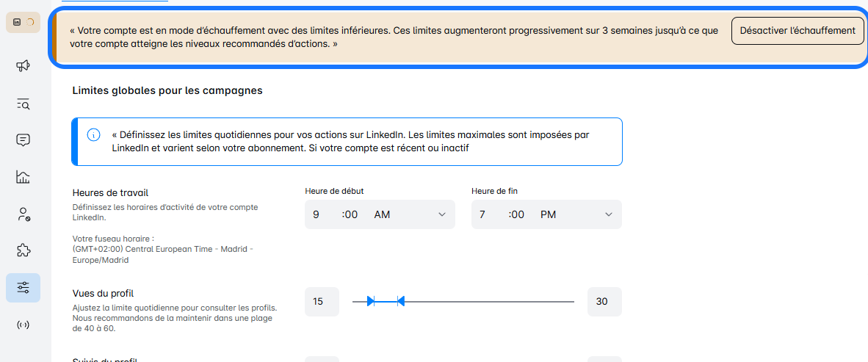The width and height of the screenshot is (868, 362).
Task: Open the messages chat icon in sidebar
Action: click(23, 140)
